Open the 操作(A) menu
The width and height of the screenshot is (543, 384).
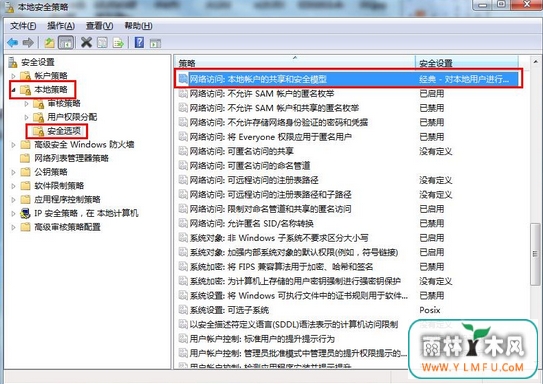[x=61, y=26]
